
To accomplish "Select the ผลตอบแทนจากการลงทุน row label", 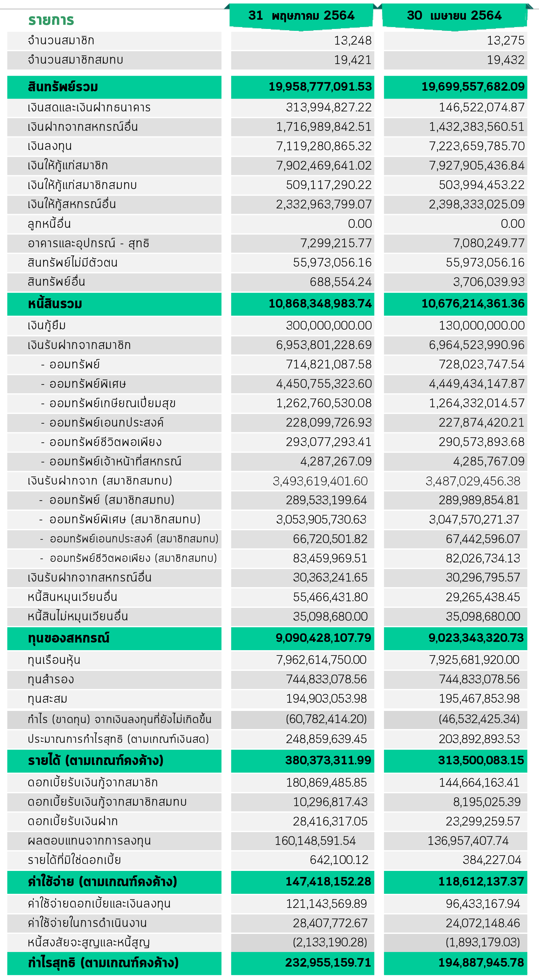I will pos(89,840).
